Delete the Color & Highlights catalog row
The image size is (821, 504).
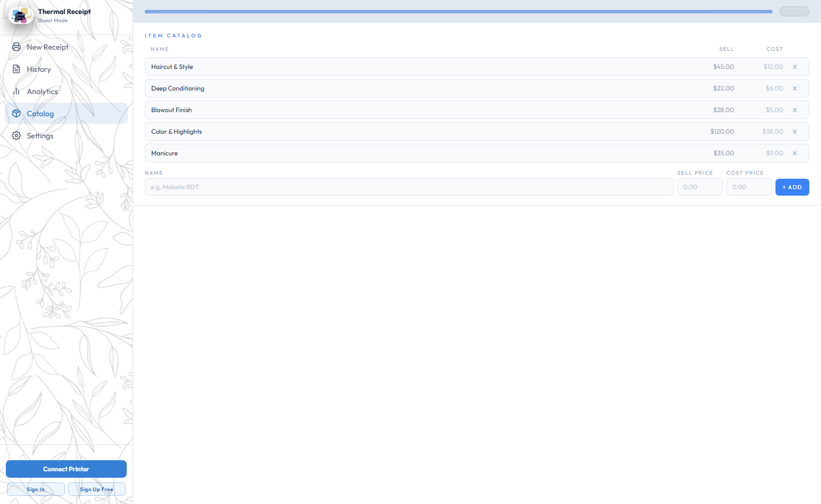pos(795,131)
